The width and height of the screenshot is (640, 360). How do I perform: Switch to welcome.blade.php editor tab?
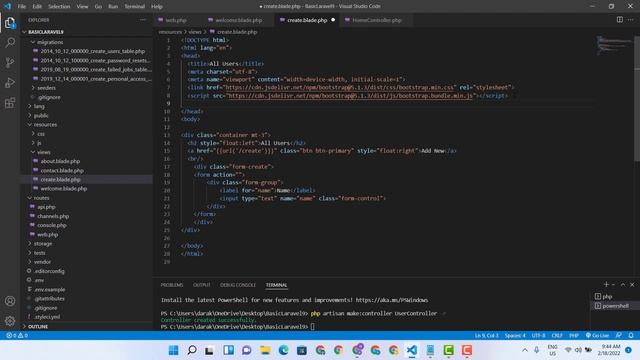click(238, 20)
